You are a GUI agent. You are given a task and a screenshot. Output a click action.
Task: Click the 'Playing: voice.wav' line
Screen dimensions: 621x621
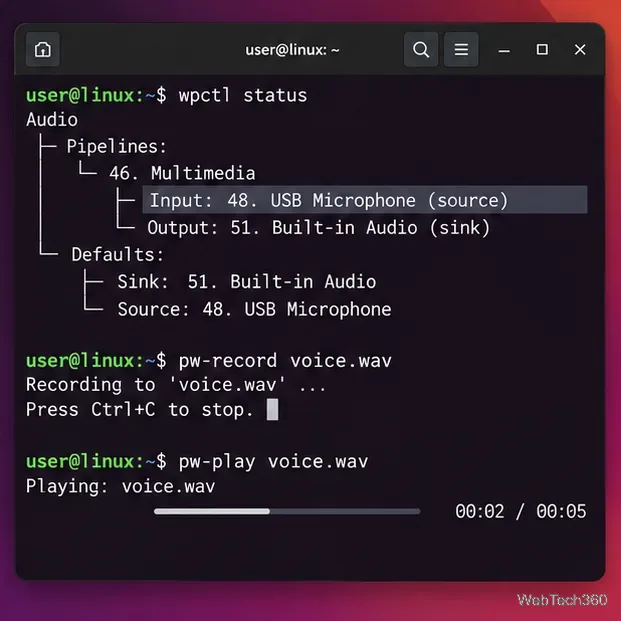(x=120, y=486)
